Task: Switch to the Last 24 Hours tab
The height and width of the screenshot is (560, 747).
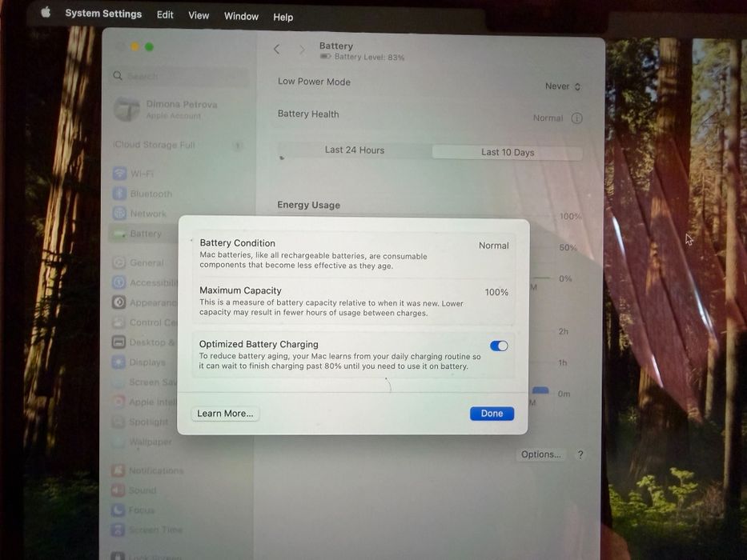Action: 355,150
